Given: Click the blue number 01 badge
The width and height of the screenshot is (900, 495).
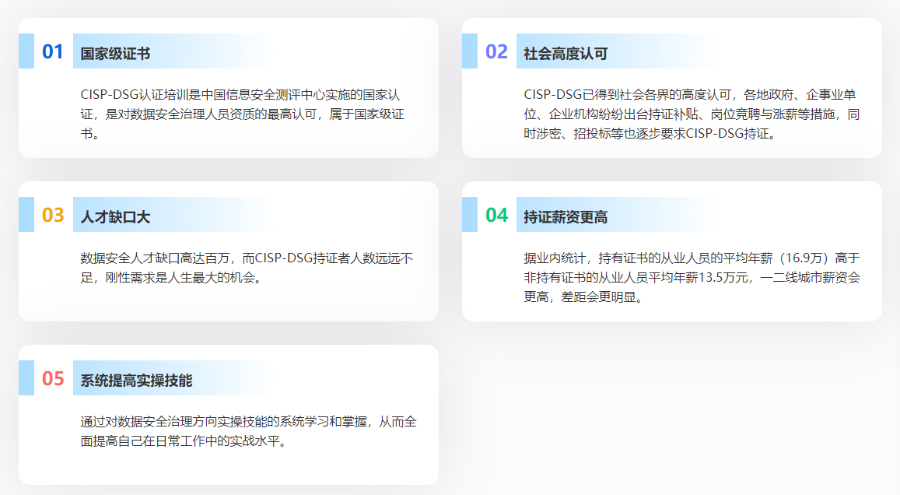Looking at the screenshot, I should click(53, 52).
